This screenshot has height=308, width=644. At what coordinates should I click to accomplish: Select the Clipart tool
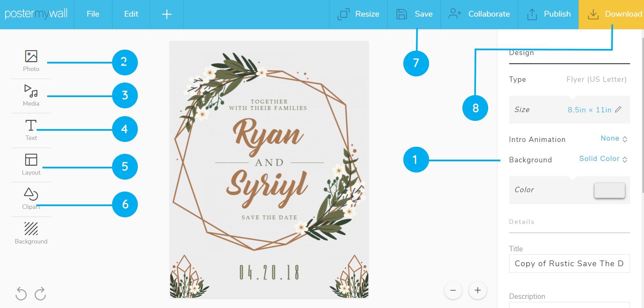pyautogui.click(x=31, y=199)
